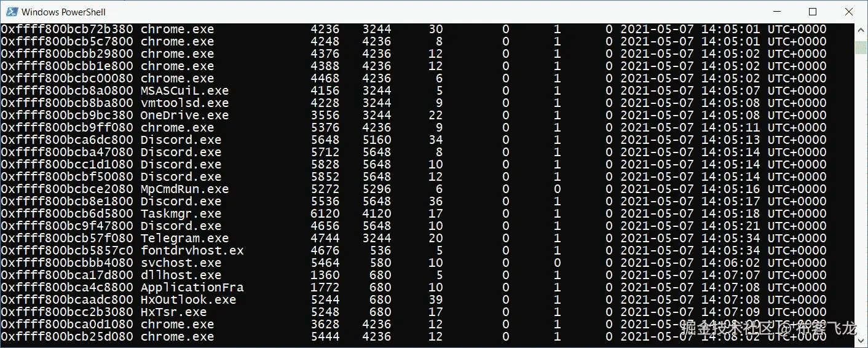Image resolution: width=868 pixels, height=348 pixels.
Task: Click the svchost.exe process name
Action: (181, 263)
